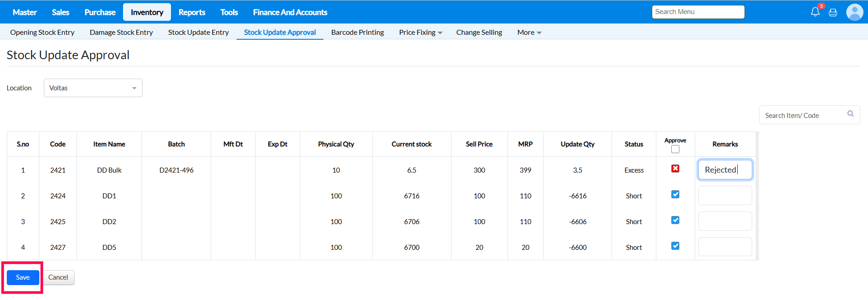Screen dimensions: 868x300
Task: Open the Reports menu
Action: click(x=192, y=12)
